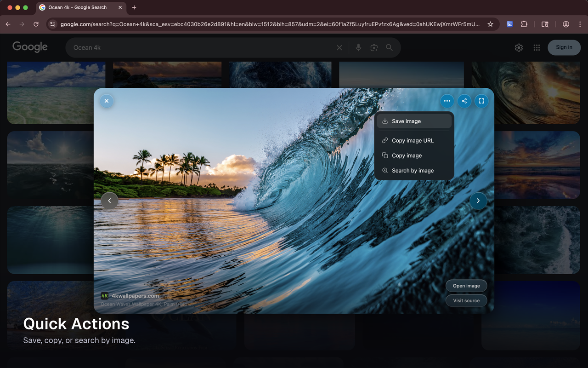Close the Ocean 4k tab
This screenshot has width=588, height=368.
coord(120,7)
